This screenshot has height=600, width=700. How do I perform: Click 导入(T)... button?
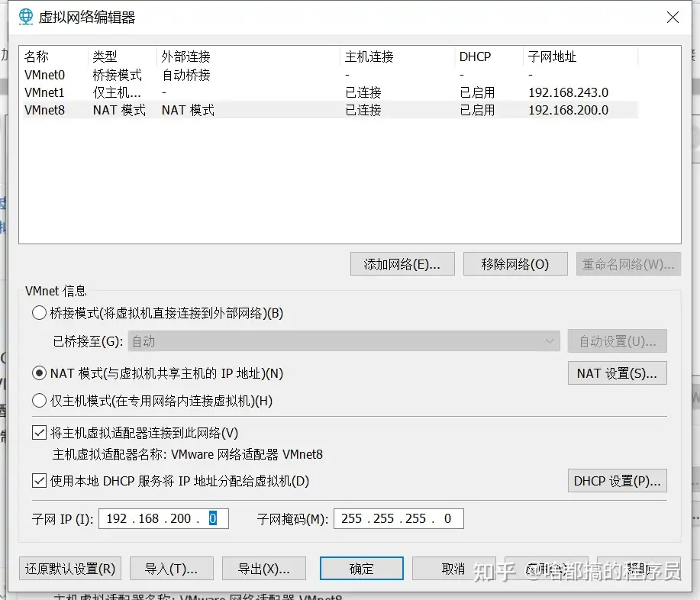(x=172, y=568)
